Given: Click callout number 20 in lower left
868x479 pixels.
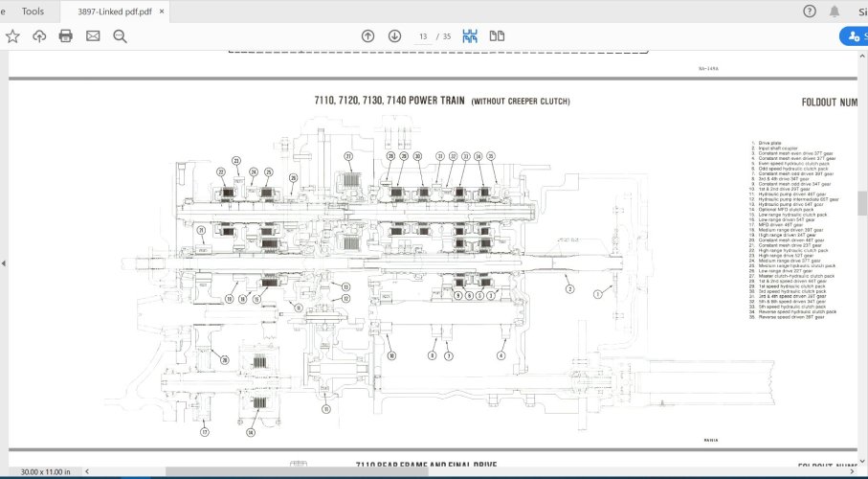Looking at the screenshot, I should click(x=224, y=360).
